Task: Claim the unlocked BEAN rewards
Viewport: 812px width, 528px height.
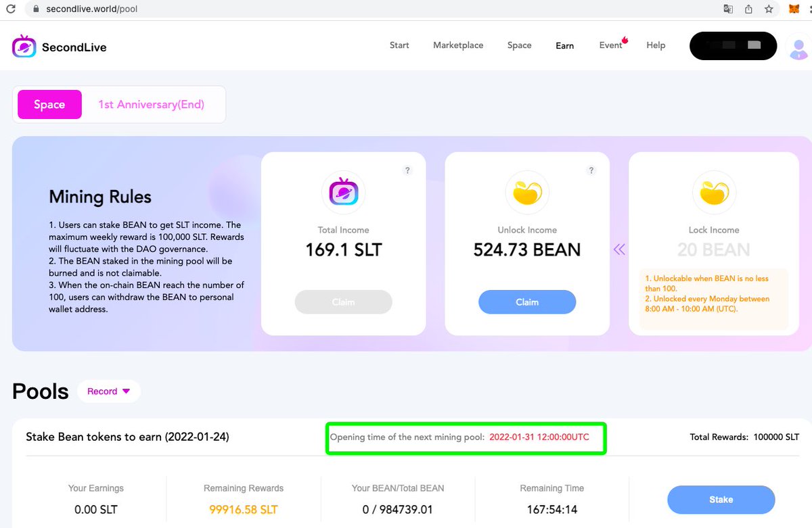Action: [x=527, y=302]
